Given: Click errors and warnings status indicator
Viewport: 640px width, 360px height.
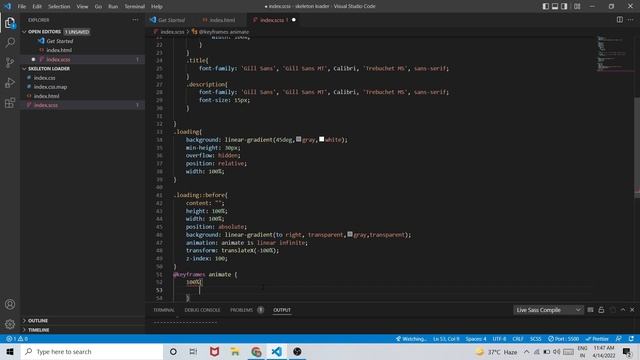Looking at the screenshot, I should [x=17, y=339].
